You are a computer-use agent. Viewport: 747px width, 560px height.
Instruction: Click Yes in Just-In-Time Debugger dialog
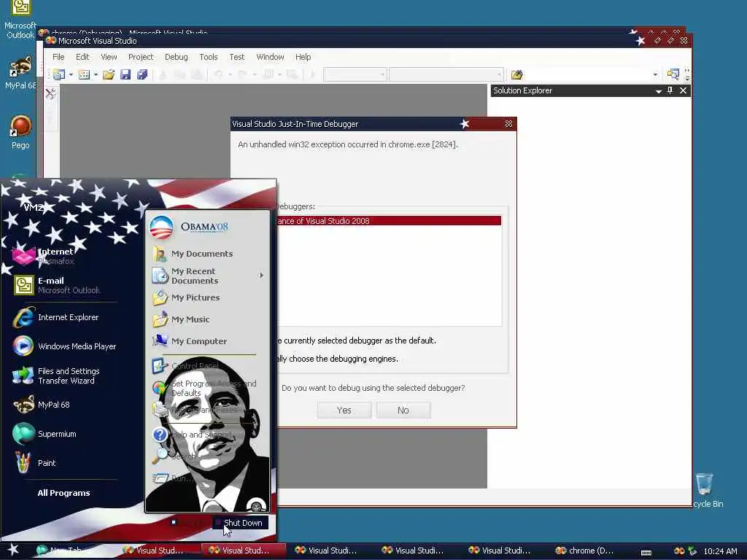pyautogui.click(x=344, y=411)
